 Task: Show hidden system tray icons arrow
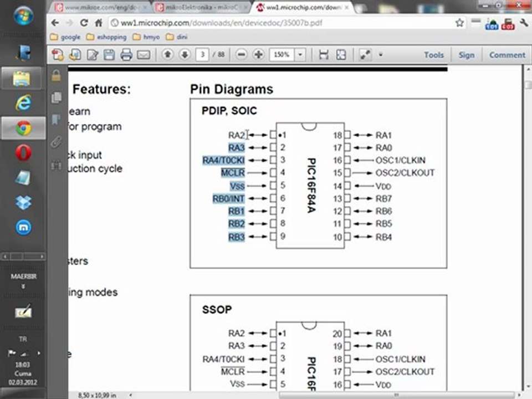39,353
